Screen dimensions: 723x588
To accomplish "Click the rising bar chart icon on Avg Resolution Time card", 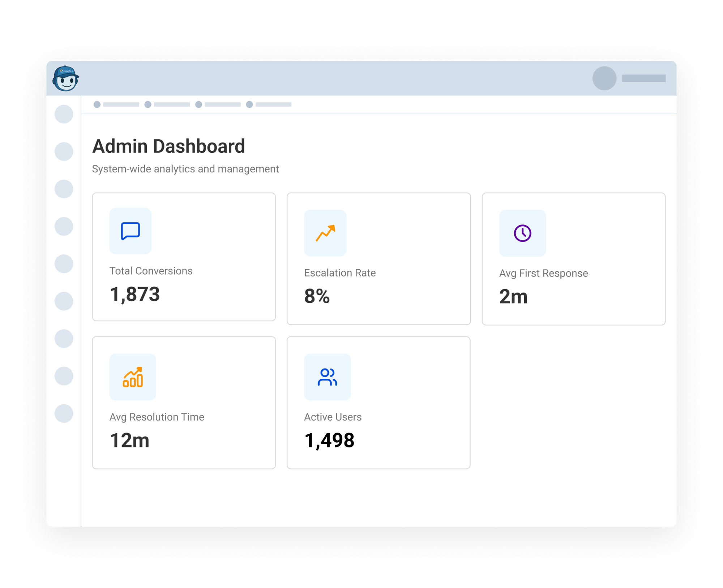I will 132,377.
